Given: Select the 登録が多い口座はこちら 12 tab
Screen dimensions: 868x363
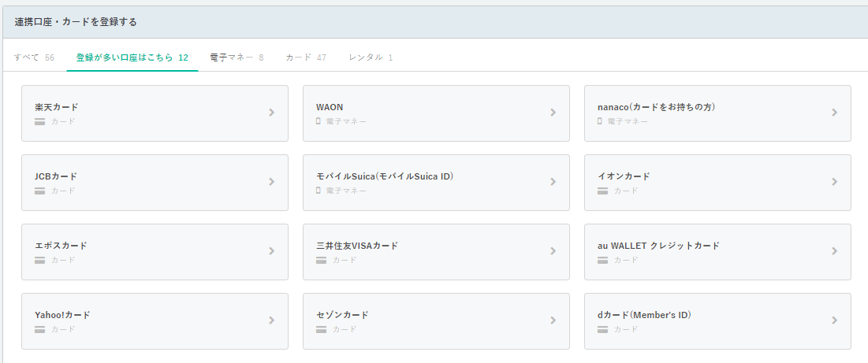Looking at the screenshot, I should click(132, 57).
